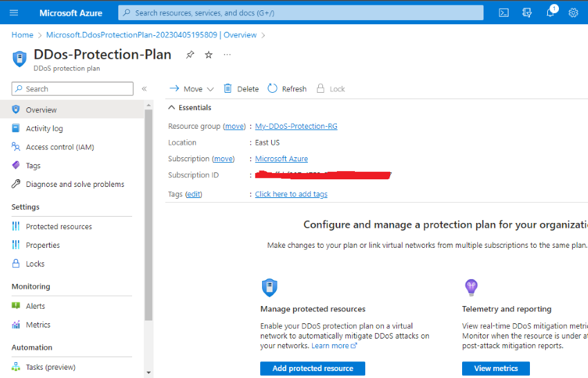The height and width of the screenshot is (378, 588).
Task: Click the Microsoft Azure logo text
Action: point(71,12)
